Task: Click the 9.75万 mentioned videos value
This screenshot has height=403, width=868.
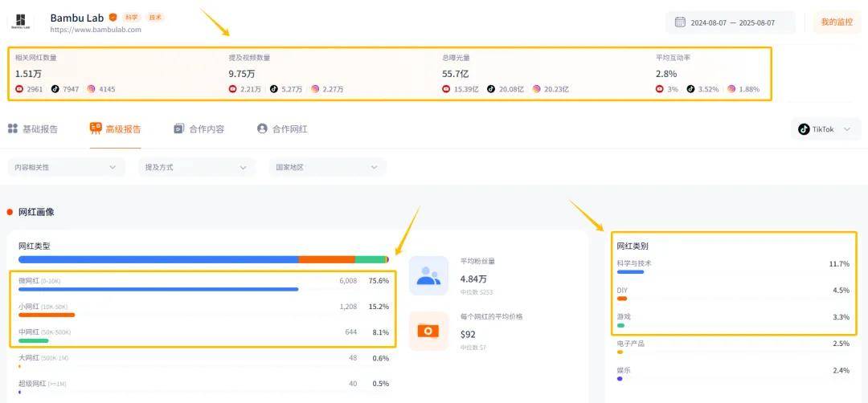Action: coord(242,74)
